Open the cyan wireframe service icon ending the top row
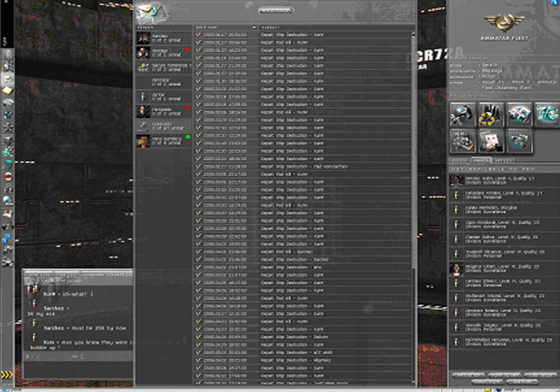Viewport: 560px width, 392px height. (x=547, y=115)
